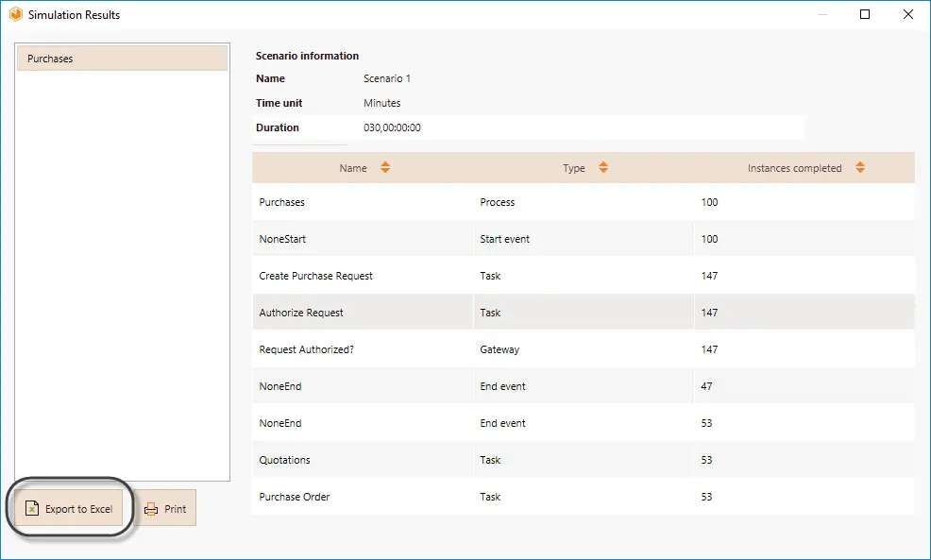Sort table by the Name column arrows
This screenshot has height=560, width=931.
[385, 167]
